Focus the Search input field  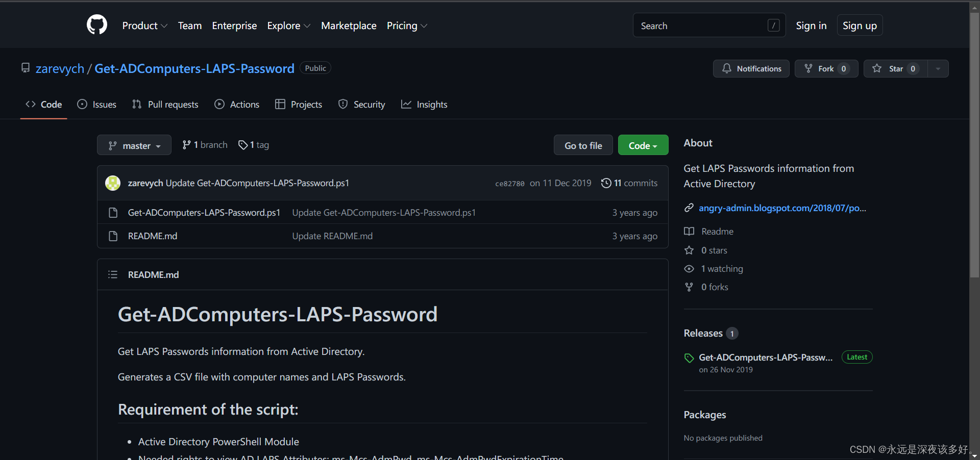pyautogui.click(x=709, y=25)
